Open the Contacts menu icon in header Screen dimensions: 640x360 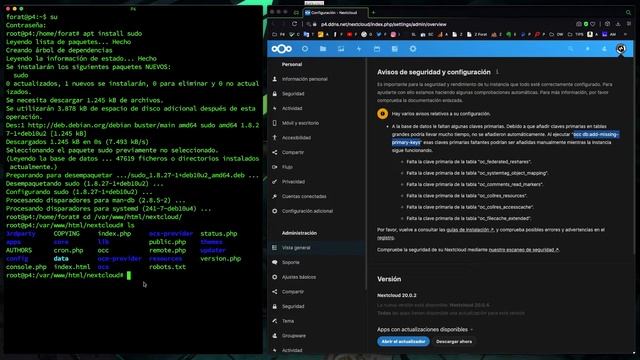point(604,49)
